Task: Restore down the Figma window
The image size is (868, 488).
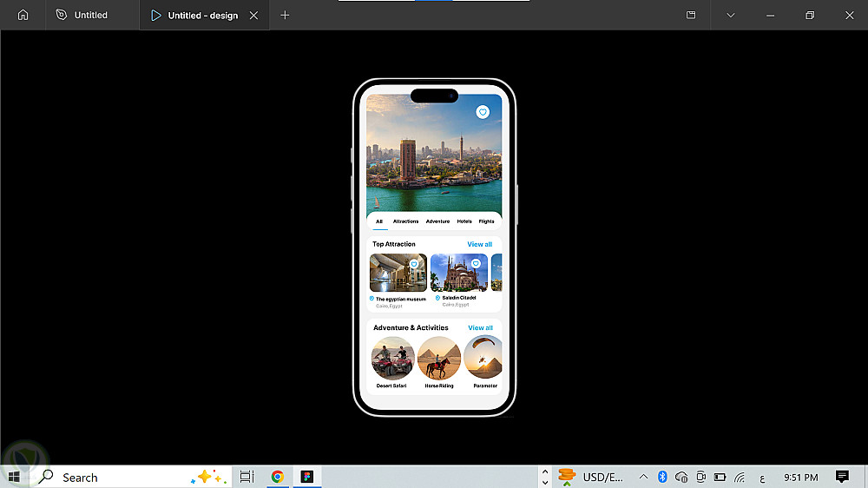Action: coord(810,16)
